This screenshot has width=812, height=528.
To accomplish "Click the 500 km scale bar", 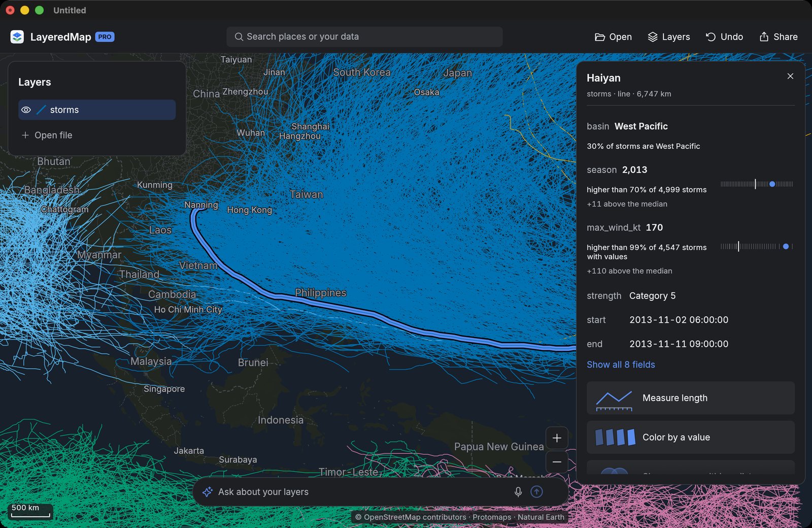I will coord(30,511).
